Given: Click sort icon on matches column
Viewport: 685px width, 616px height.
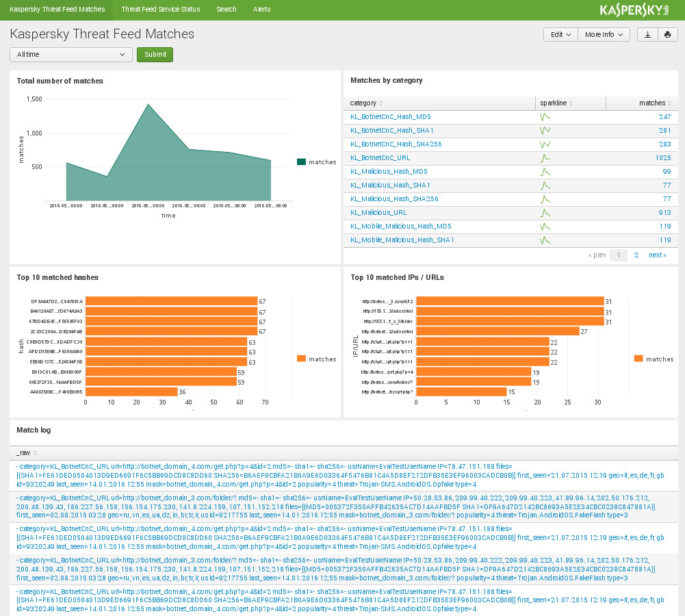Looking at the screenshot, I should pyautogui.click(x=669, y=103).
